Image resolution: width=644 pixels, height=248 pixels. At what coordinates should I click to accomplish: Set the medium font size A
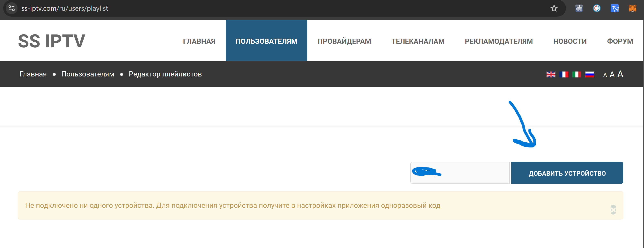tap(612, 75)
